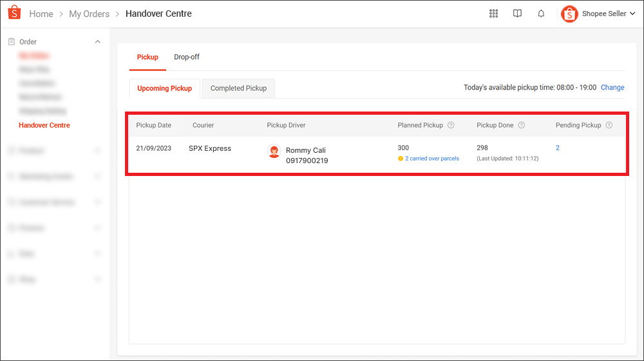The height and width of the screenshot is (361, 644).
Task: Open the apps grid menu icon
Action: pos(494,14)
